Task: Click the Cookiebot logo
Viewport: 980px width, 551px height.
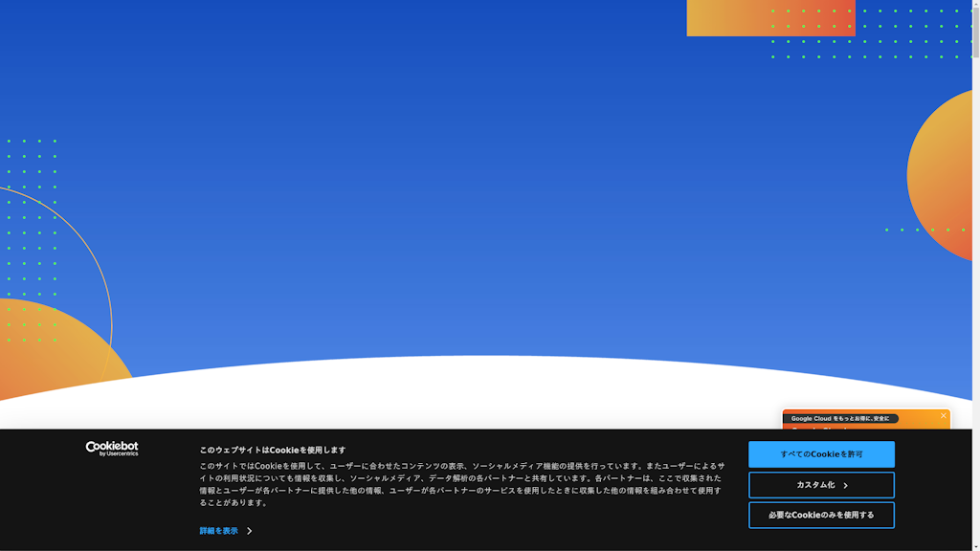Action: [112, 446]
